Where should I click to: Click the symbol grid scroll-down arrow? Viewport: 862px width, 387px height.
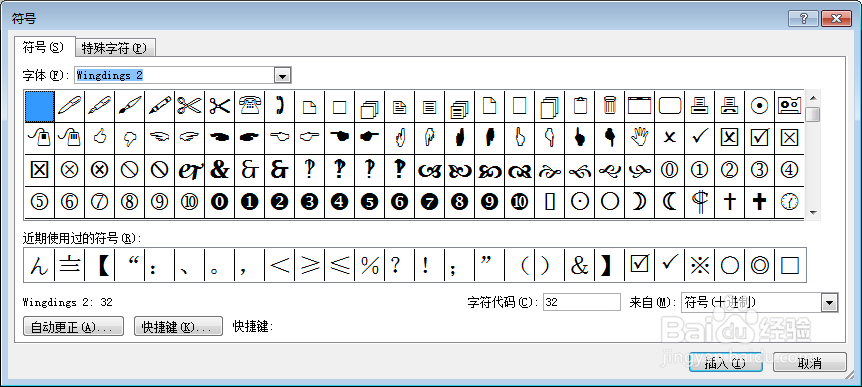tap(814, 212)
